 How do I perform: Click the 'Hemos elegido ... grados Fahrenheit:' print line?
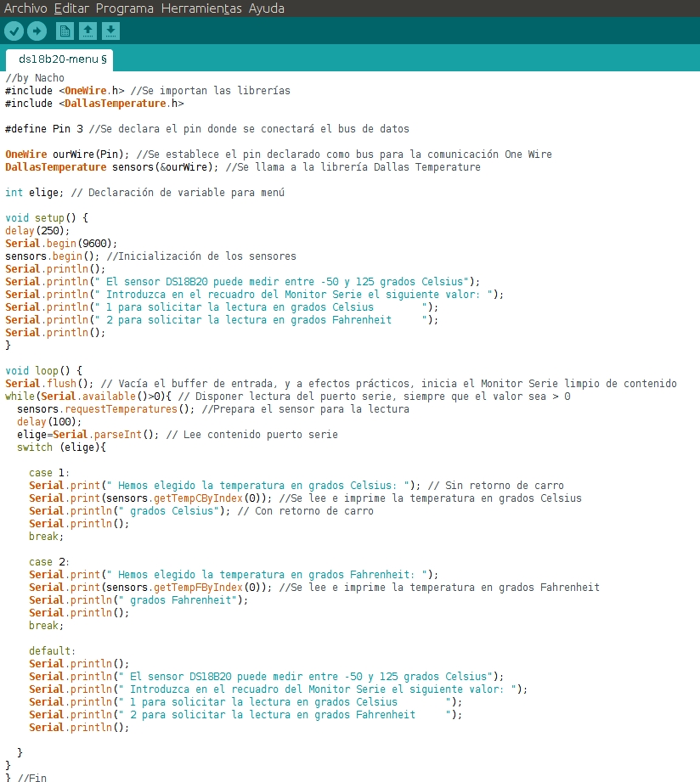pos(234,575)
